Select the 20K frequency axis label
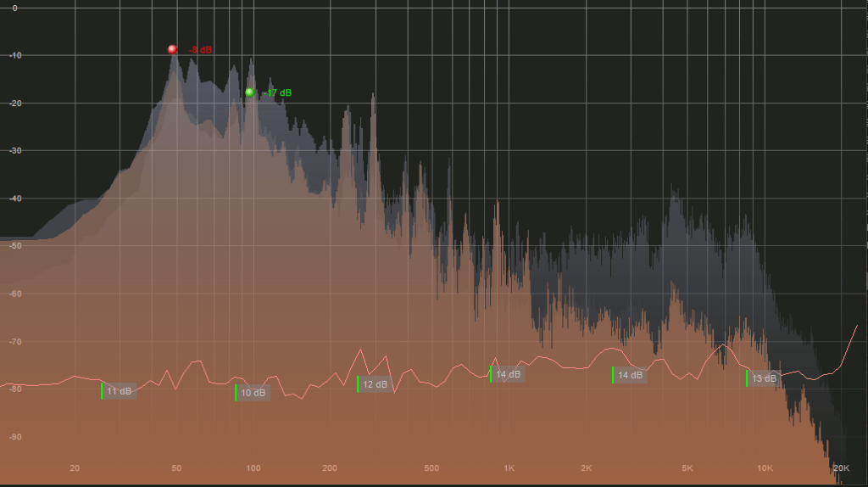Image resolution: width=868 pixels, height=487 pixels. point(841,468)
